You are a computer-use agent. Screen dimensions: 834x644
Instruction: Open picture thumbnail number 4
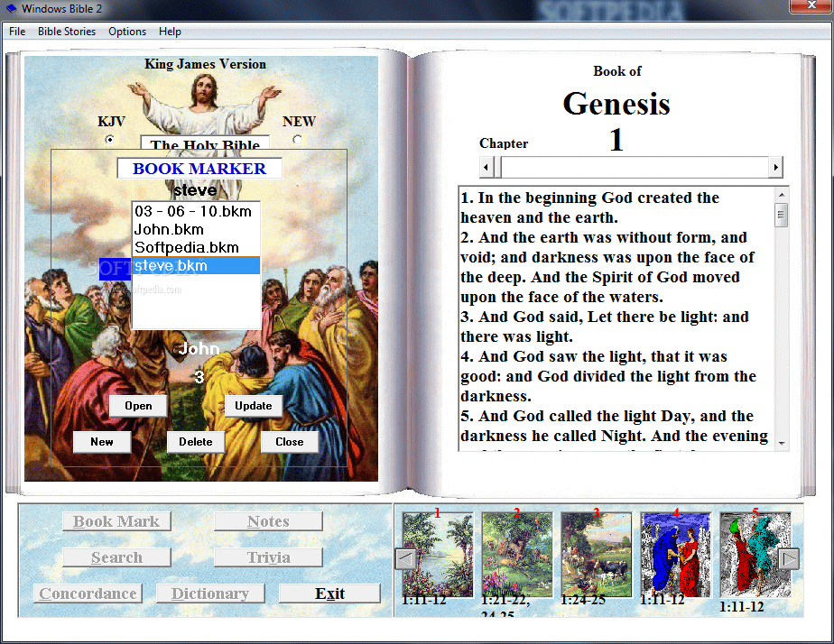click(675, 554)
